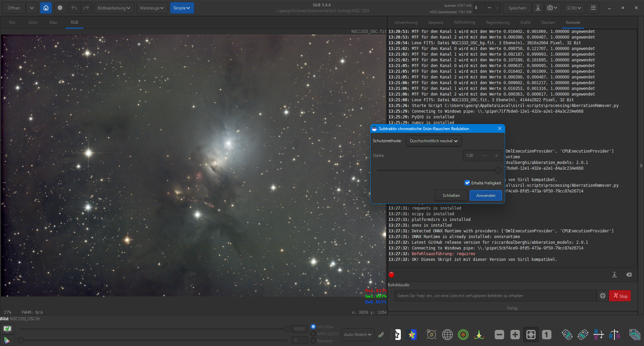Open the Schutzmethode dropdown Durchschnittlich neutral
The image size is (644, 346).
[x=434, y=141]
